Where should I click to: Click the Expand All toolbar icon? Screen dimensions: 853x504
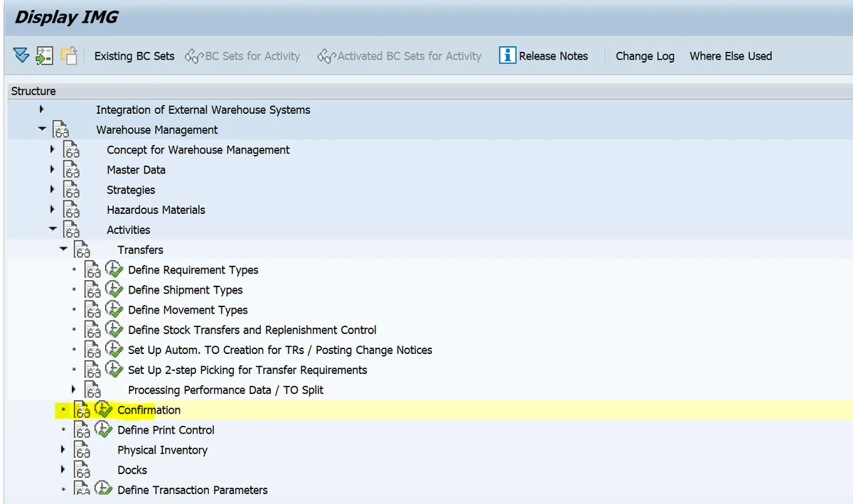pyautogui.click(x=21, y=55)
